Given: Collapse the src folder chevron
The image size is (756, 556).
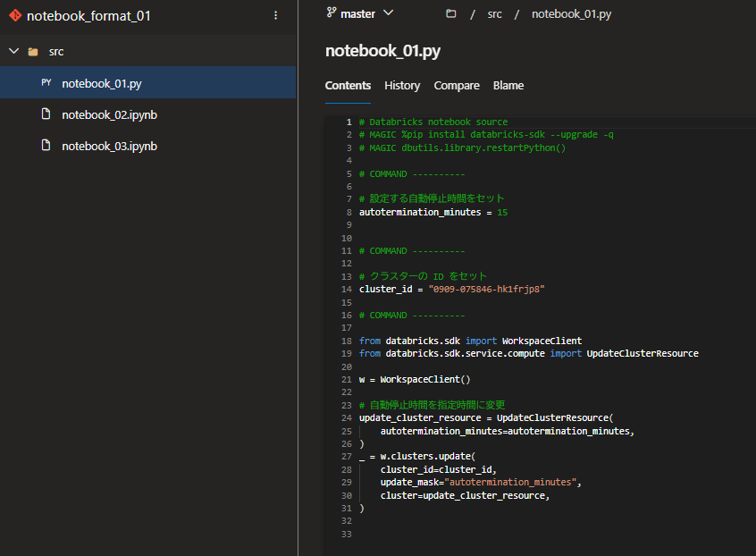Looking at the screenshot, I should (x=14, y=51).
